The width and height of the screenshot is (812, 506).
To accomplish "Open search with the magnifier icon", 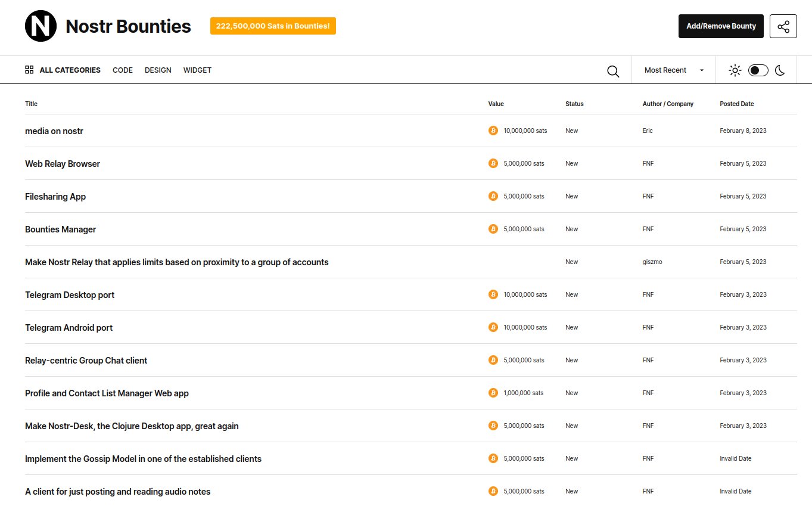I will pos(613,71).
